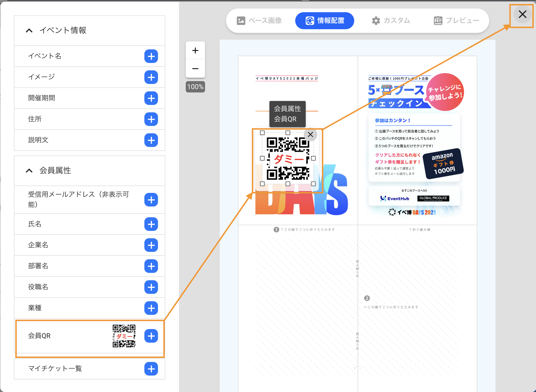Zoom in the canvas with plus
This screenshot has width=536, height=392.
(x=195, y=50)
